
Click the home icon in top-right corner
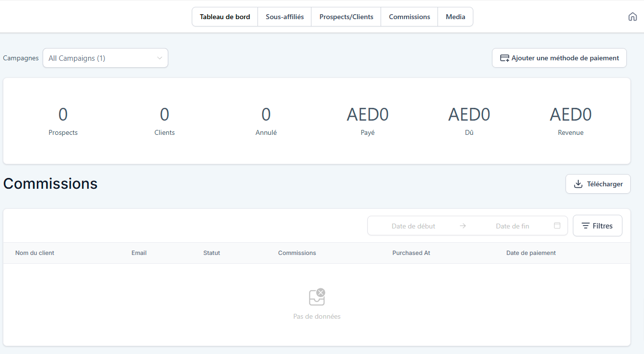(632, 17)
